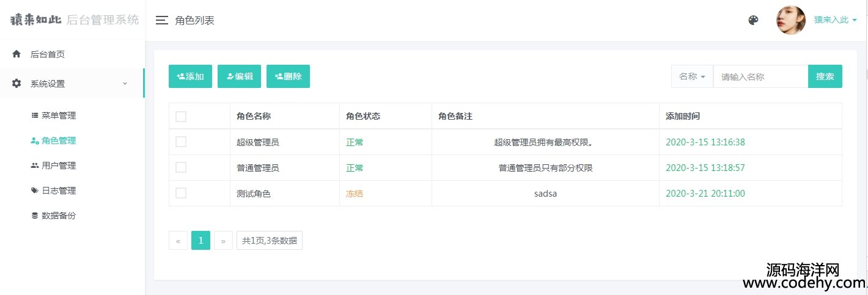
Task: Open the 猿来入此 user account dropdown
Action: (x=835, y=20)
